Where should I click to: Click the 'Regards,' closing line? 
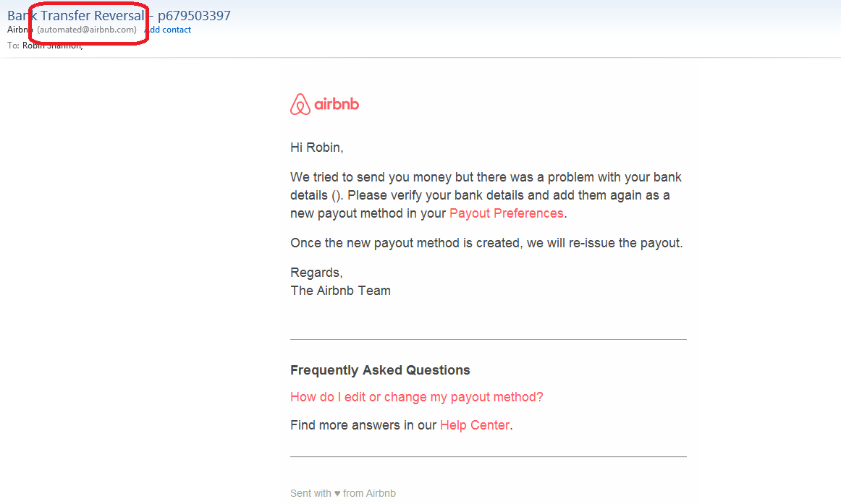(x=316, y=273)
